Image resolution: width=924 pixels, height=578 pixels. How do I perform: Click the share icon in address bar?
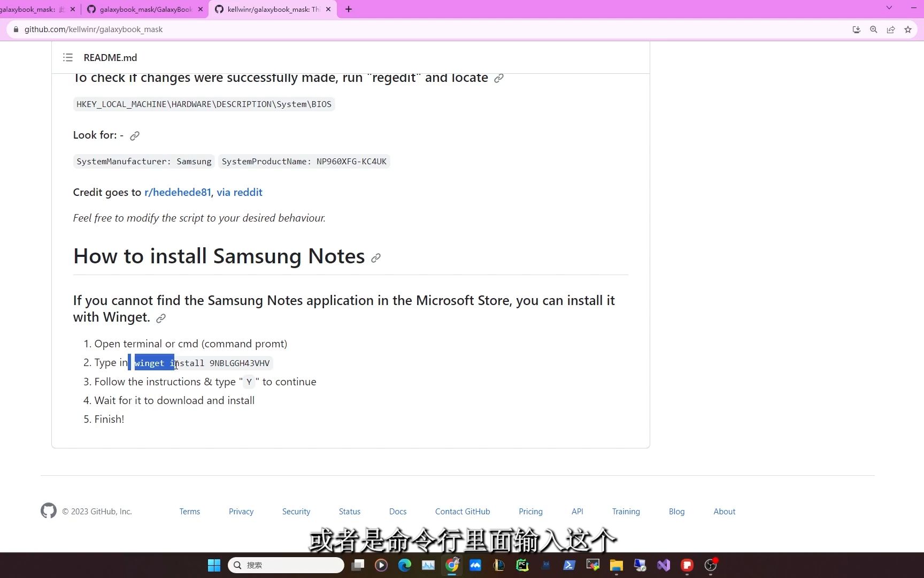coord(891,29)
